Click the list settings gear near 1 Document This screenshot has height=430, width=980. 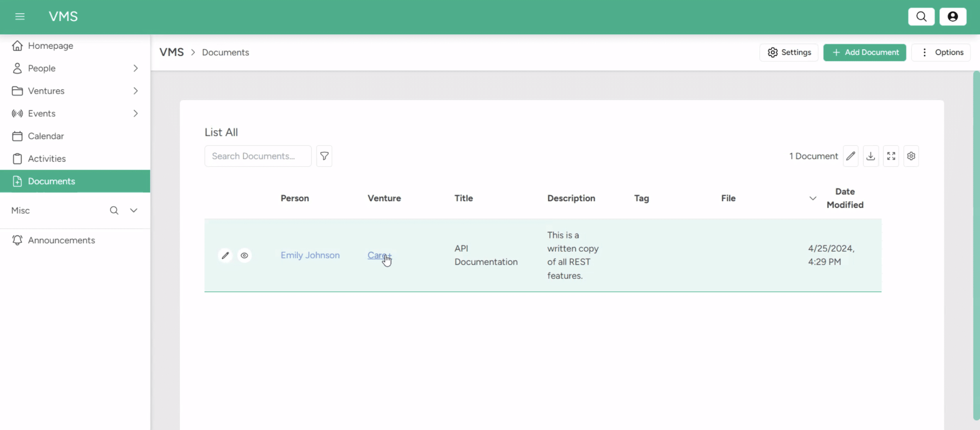[911, 156]
